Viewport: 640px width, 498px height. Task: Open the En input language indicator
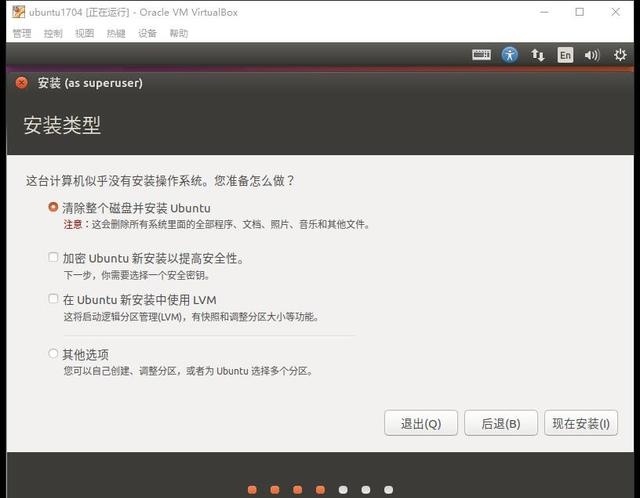click(x=565, y=55)
